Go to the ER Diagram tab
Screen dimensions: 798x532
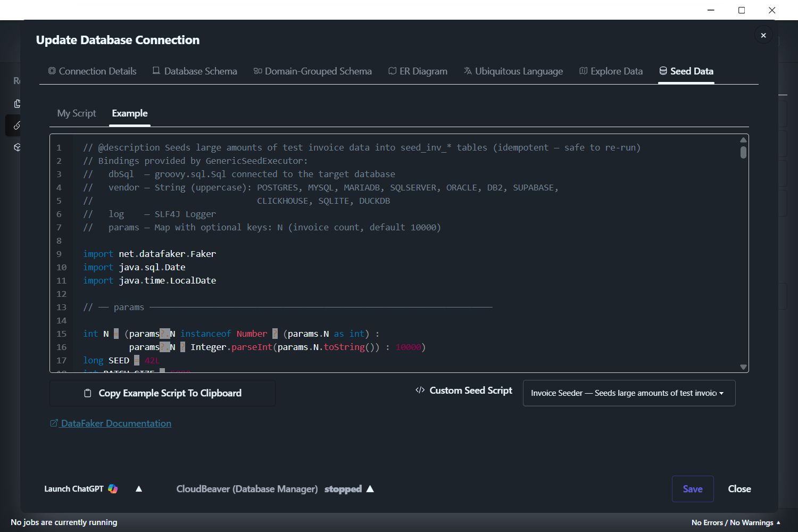click(418, 71)
